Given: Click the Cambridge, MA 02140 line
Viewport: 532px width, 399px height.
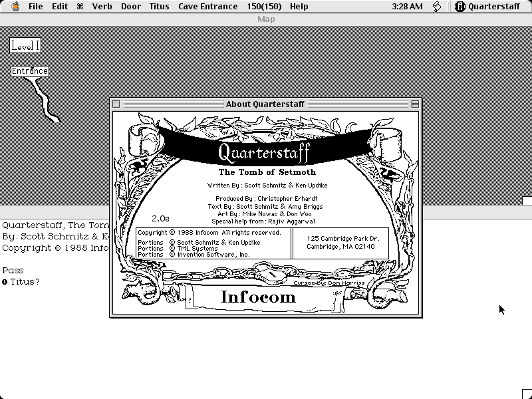Looking at the screenshot, I should (x=340, y=247).
